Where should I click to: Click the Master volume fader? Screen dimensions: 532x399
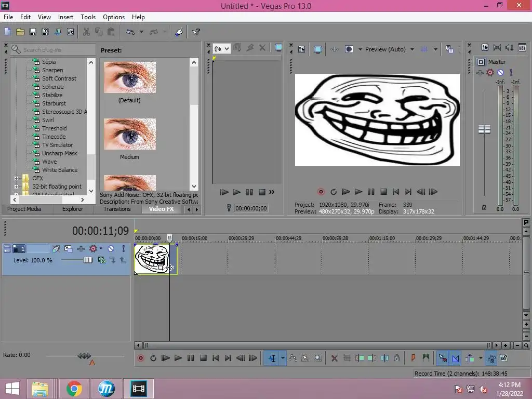(484, 129)
